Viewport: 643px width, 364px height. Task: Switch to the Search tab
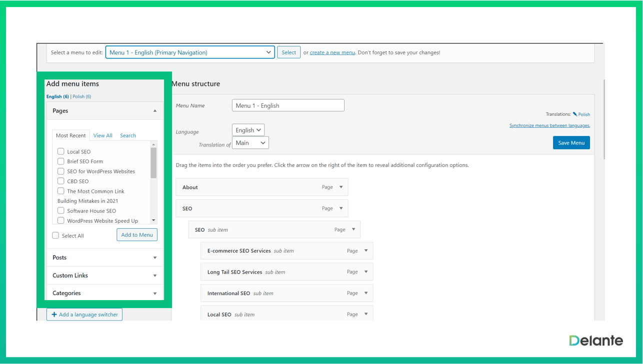pos(128,135)
